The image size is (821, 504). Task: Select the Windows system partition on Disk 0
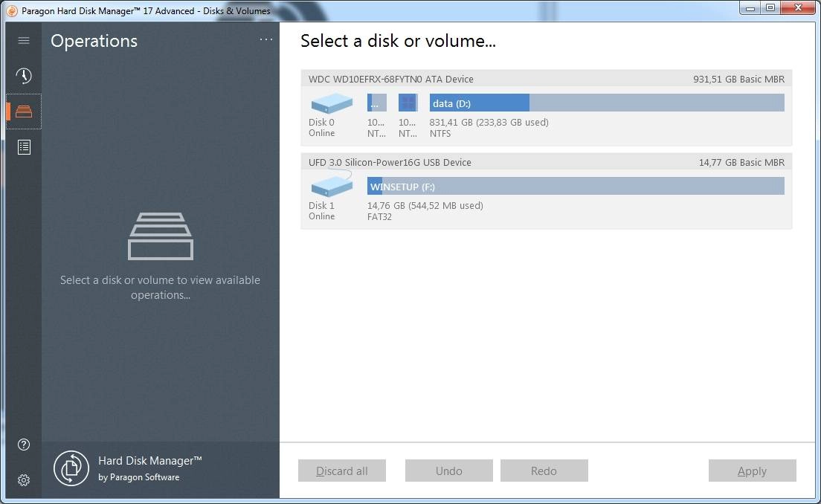[x=408, y=103]
